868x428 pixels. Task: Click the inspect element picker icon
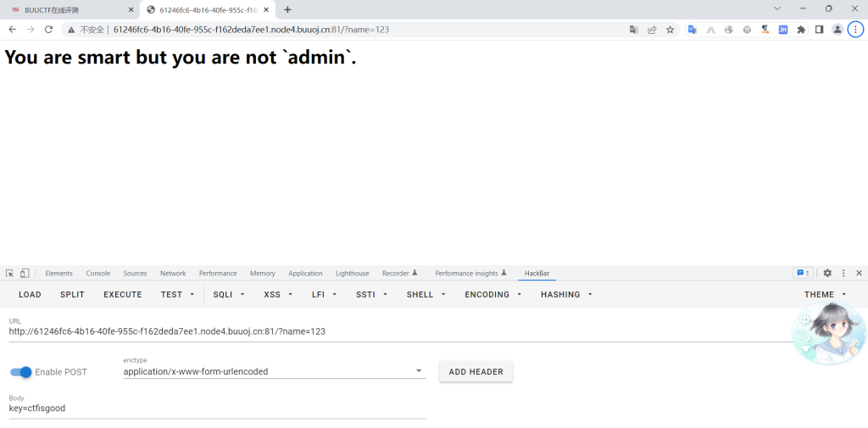[x=9, y=273]
